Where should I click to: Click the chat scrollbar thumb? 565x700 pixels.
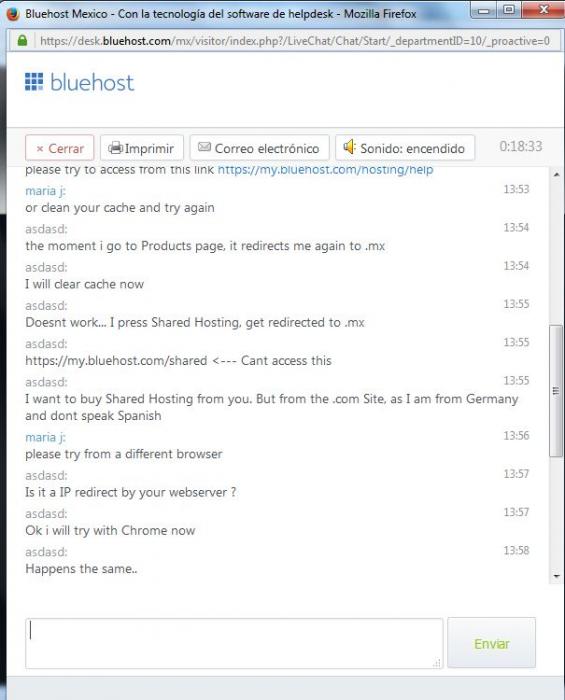coord(556,391)
